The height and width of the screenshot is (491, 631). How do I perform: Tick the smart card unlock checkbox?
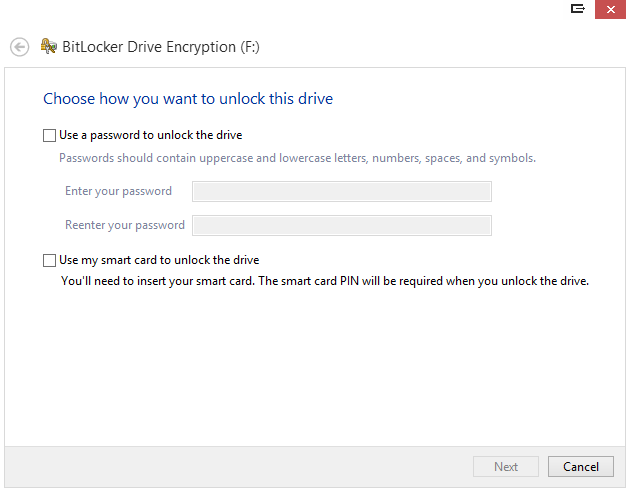coord(49,260)
